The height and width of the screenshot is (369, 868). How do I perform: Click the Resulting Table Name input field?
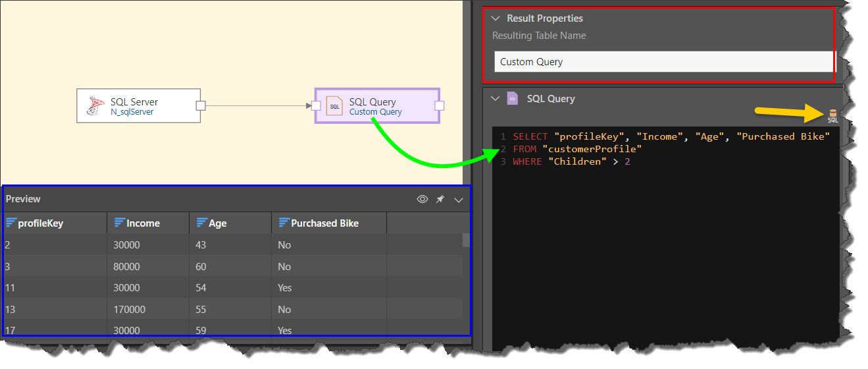tap(664, 62)
